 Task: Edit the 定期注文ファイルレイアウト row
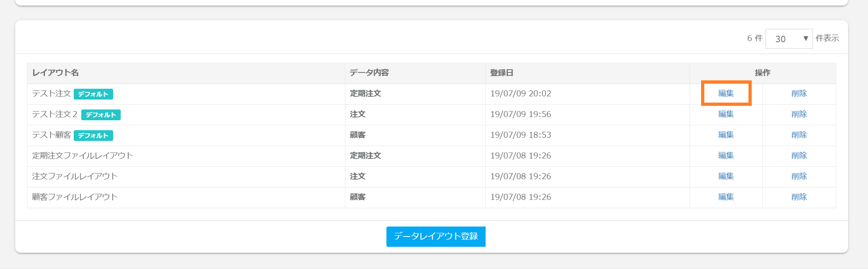coord(726,156)
